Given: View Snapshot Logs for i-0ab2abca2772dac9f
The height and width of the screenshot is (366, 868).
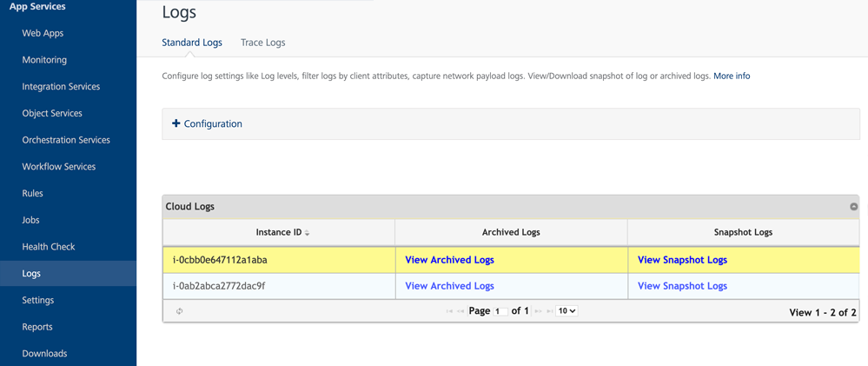Looking at the screenshot, I should pyautogui.click(x=682, y=286).
